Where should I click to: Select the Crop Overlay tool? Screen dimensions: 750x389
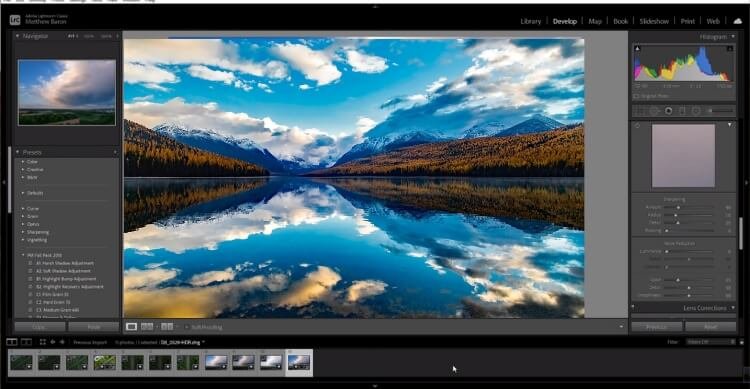coord(639,111)
